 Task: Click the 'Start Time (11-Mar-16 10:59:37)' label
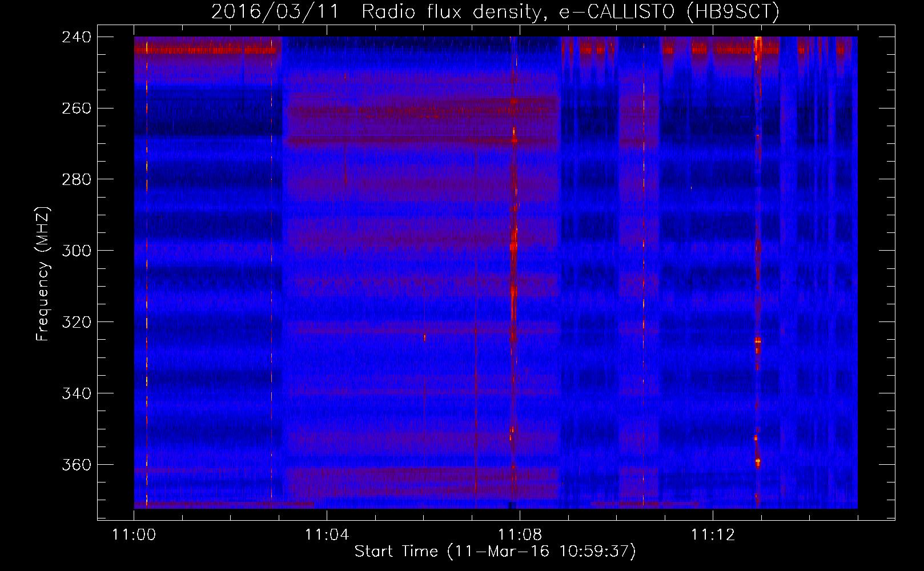click(x=495, y=552)
